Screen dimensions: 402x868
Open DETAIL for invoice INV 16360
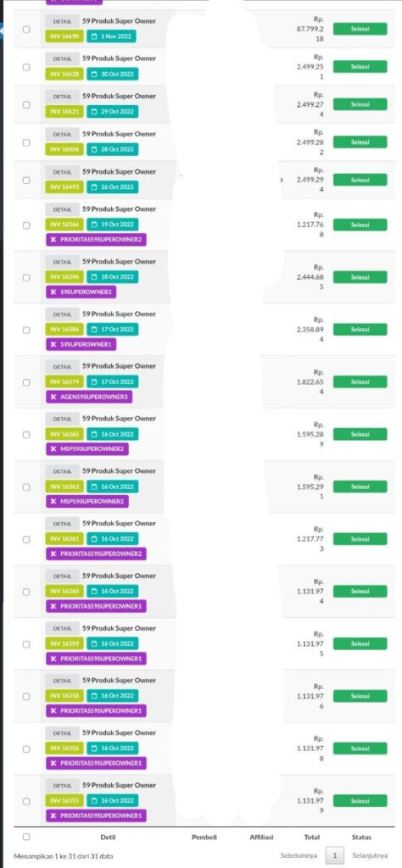pos(62,576)
